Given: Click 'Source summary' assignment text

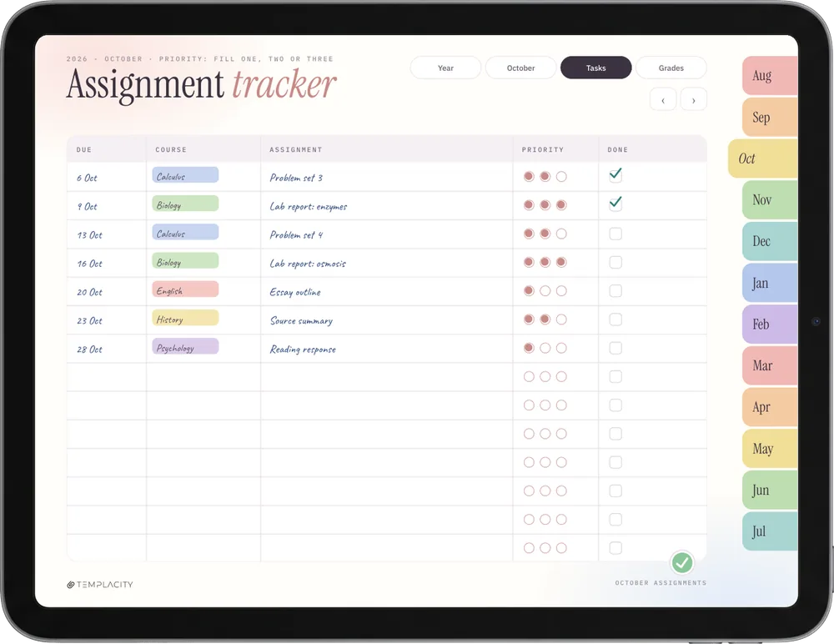Looking at the screenshot, I should (x=301, y=321).
